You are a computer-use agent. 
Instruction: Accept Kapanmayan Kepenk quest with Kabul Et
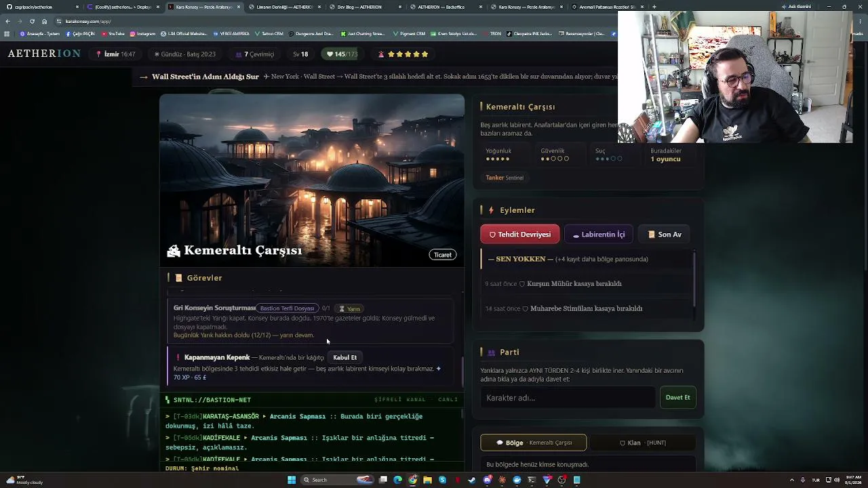click(345, 357)
